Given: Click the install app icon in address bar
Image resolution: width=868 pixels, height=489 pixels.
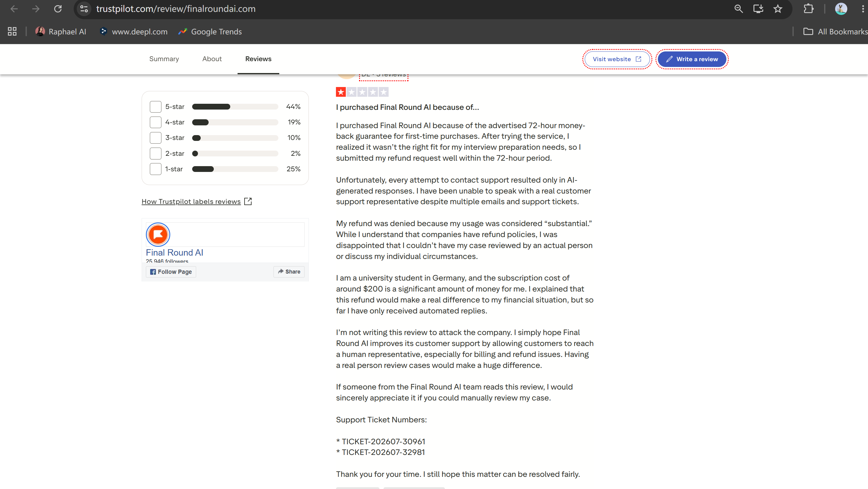Looking at the screenshot, I should click(758, 9).
